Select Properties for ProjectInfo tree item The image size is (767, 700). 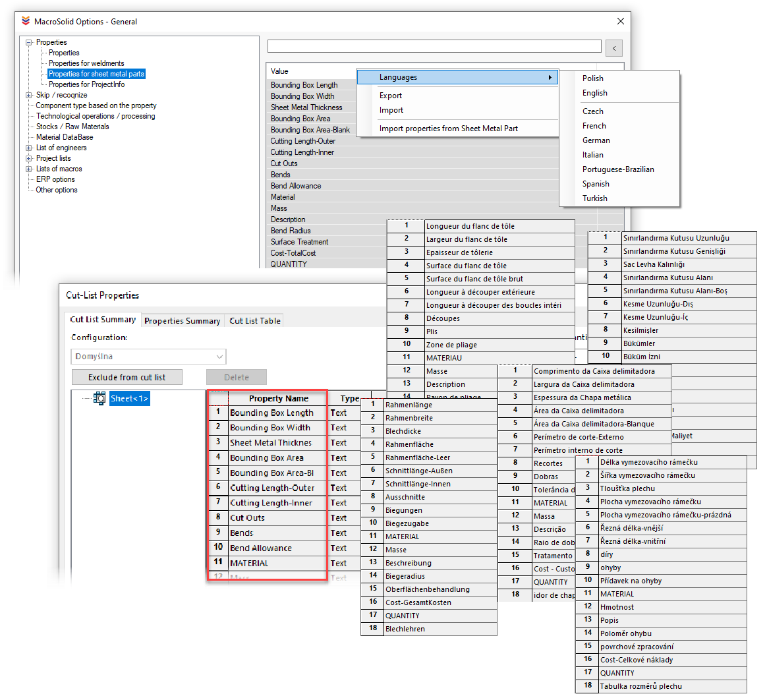coord(86,84)
